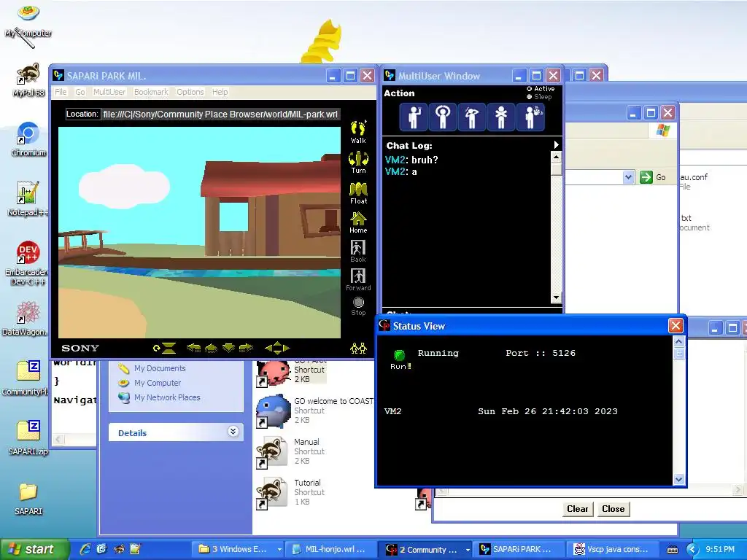The image size is (747, 560).
Task: Select the Walk navigation mode
Action: click(358, 132)
